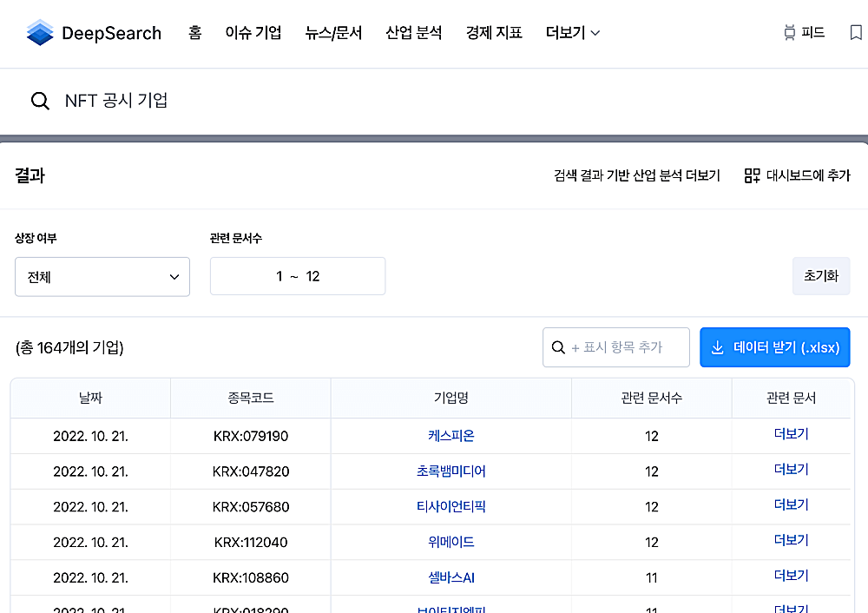Click the bookmark icon in the top corner
This screenshot has width=868, height=613.
pos(856,32)
